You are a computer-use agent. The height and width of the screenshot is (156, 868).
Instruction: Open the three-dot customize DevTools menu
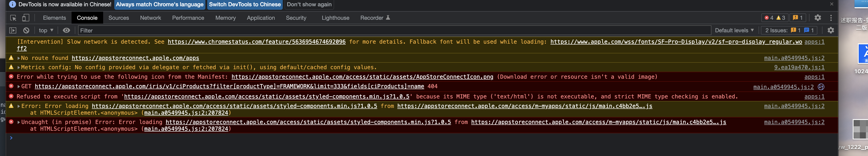coord(831,18)
